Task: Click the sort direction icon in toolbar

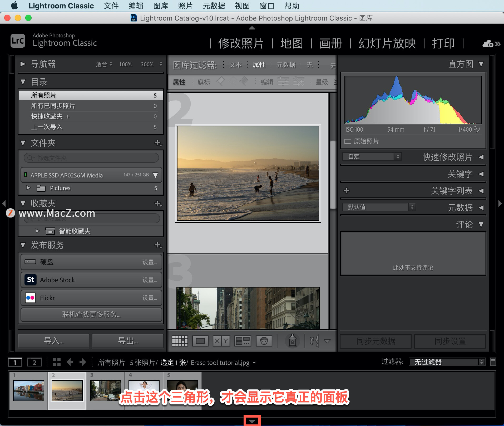Action: coord(314,341)
